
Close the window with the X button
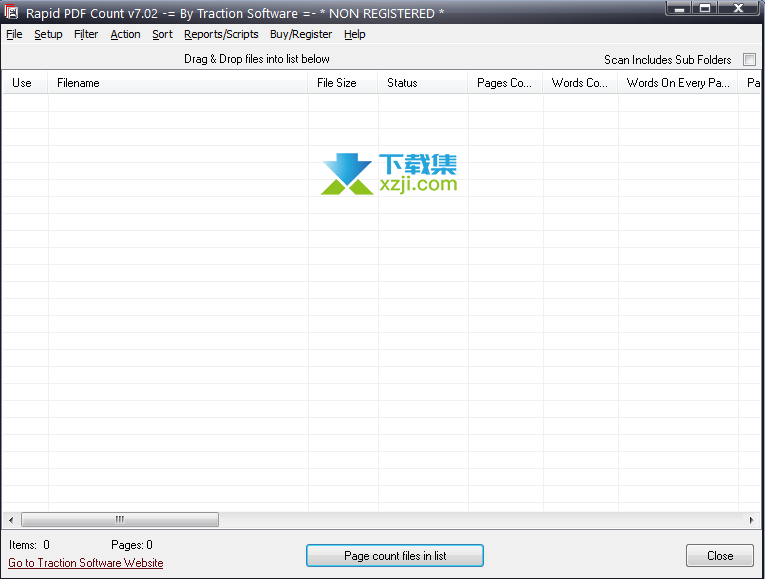pos(739,8)
